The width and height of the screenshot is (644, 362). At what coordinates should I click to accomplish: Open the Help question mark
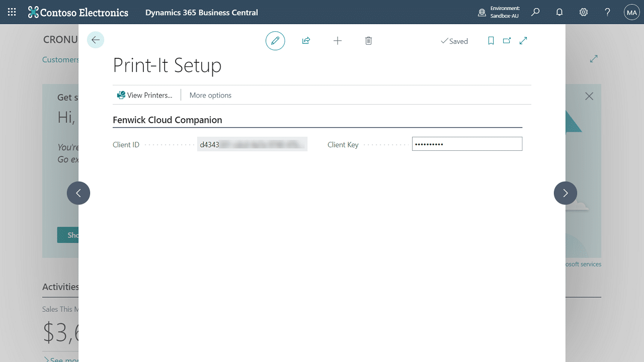608,12
